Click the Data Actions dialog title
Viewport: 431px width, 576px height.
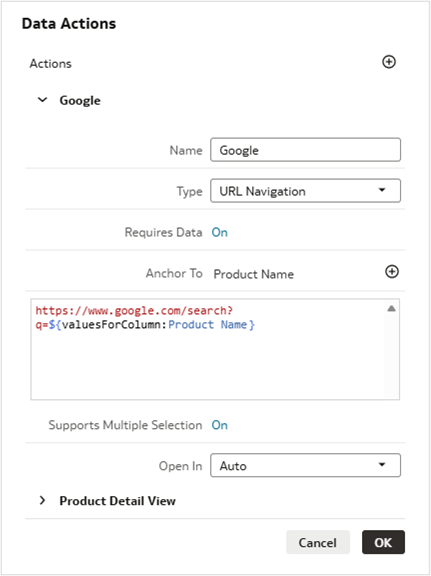pyautogui.click(x=69, y=24)
